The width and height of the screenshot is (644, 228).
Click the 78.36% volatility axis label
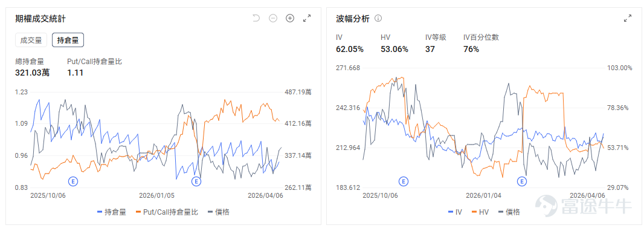[617, 108]
